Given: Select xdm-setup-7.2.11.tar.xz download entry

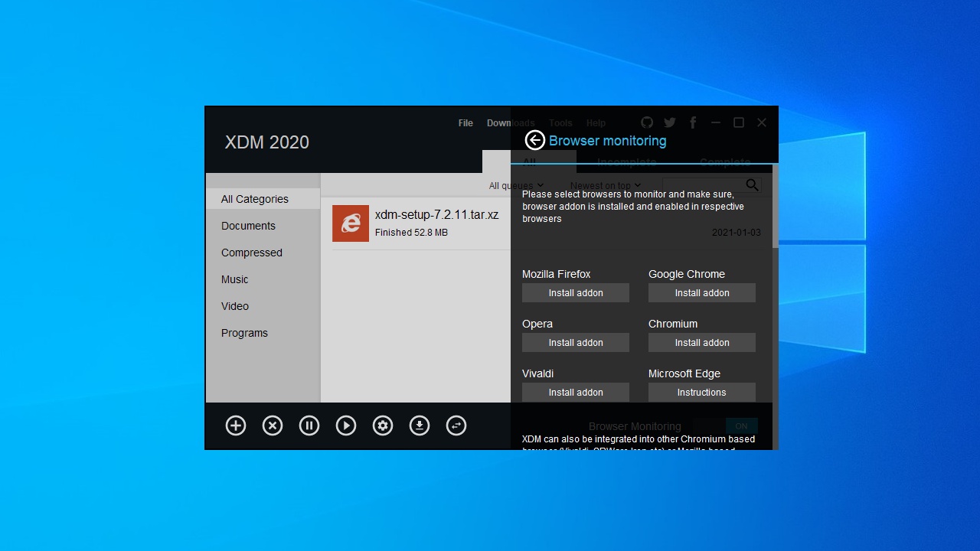Looking at the screenshot, I should click(421, 223).
